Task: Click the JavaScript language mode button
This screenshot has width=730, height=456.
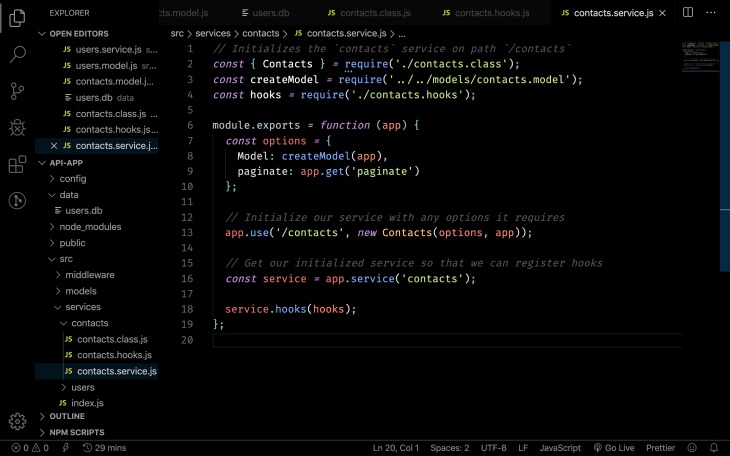Action: click(x=560, y=448)
